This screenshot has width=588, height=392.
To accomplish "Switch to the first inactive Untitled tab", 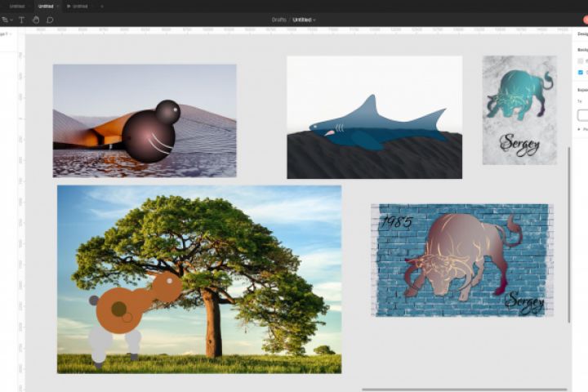I will click(x=17, y=7).
